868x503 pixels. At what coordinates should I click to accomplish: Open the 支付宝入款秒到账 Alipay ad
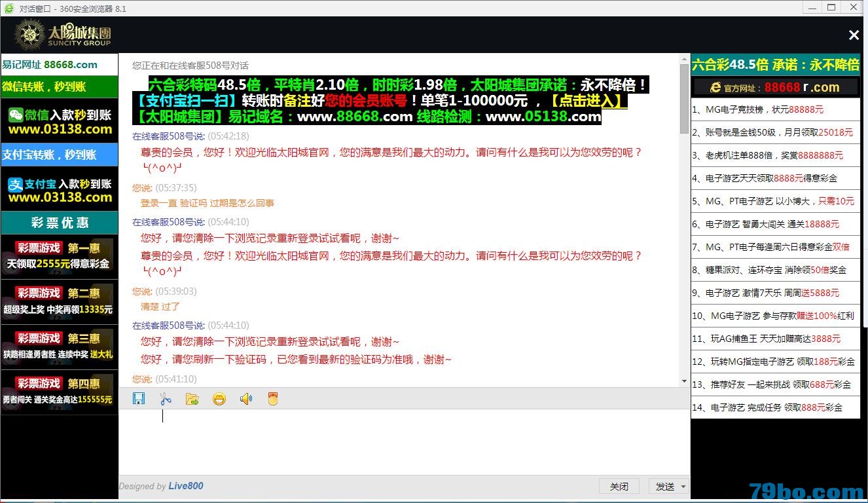[x=59, y=189]
